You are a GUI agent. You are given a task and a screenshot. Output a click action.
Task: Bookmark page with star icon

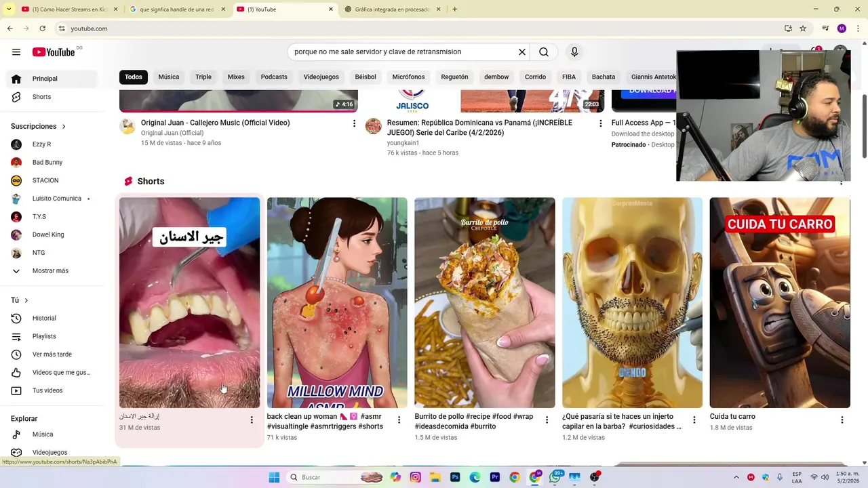[803, 28]
